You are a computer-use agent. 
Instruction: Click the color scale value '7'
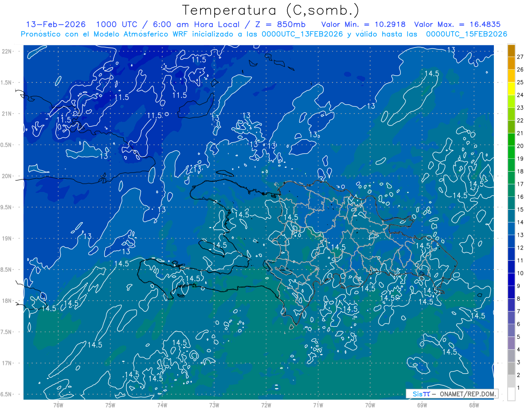pyautogui.click(x=518, y=311)
